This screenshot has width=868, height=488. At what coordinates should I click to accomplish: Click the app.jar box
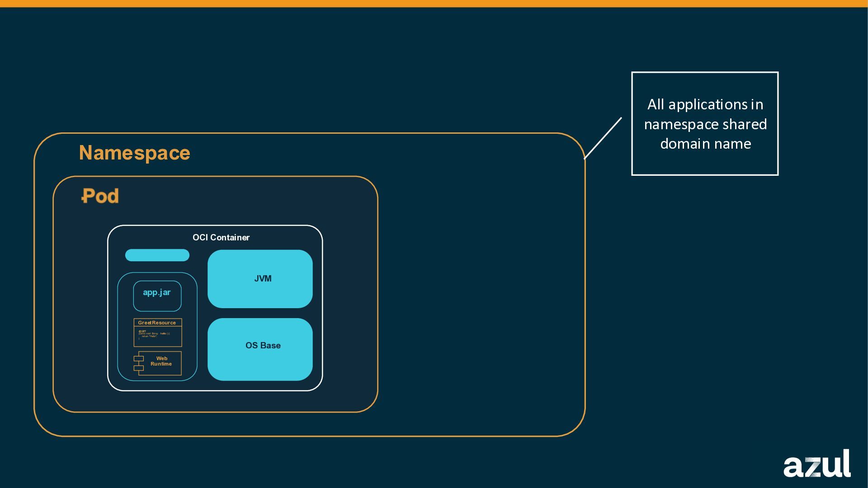(157, 296)
